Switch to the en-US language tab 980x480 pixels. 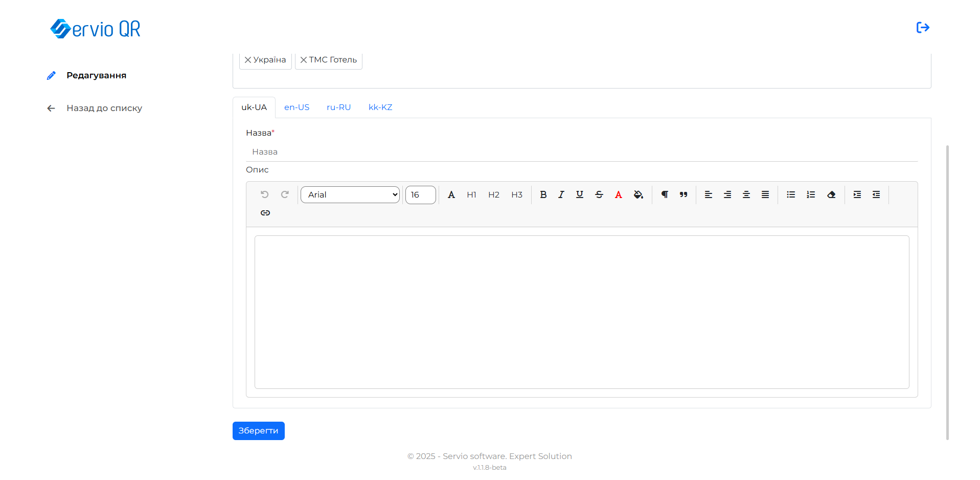point(297,107)
